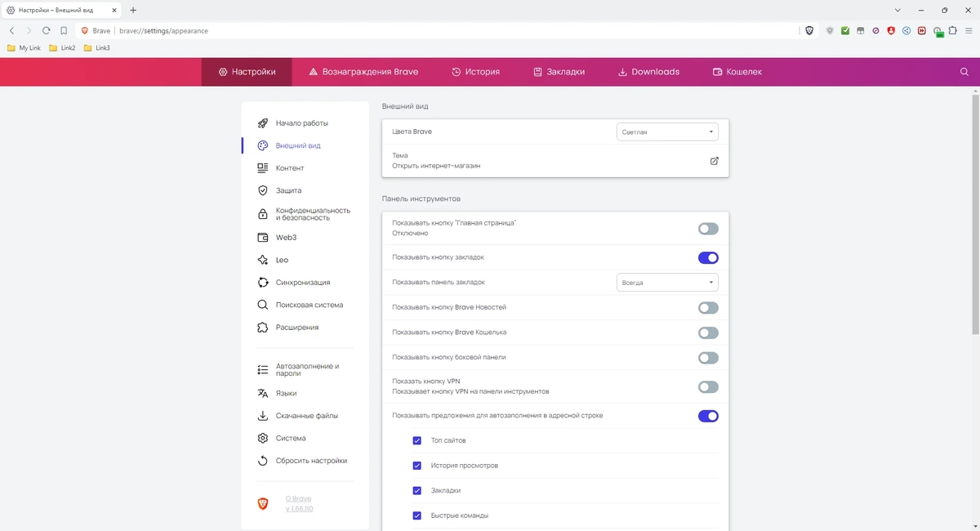Bookmark this page using the bookmark icon
This screenshot has width=980, height=531.
click(x=64, y=30)
